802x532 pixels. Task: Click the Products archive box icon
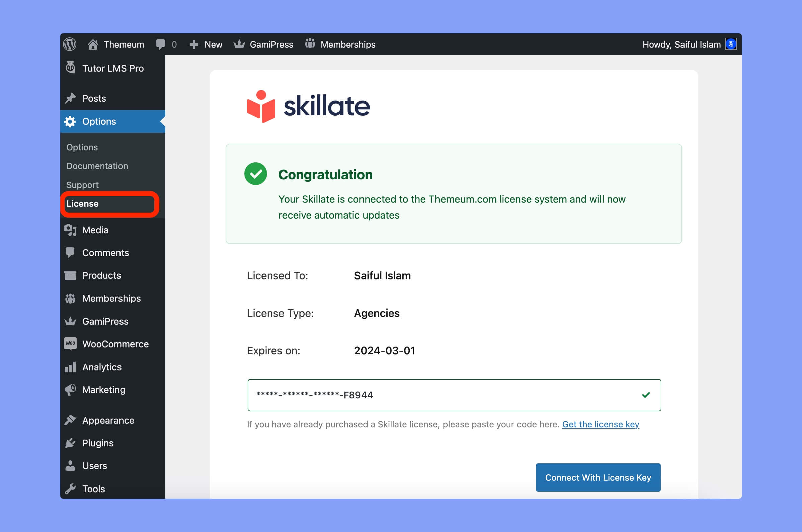click(x=70, y=275)
